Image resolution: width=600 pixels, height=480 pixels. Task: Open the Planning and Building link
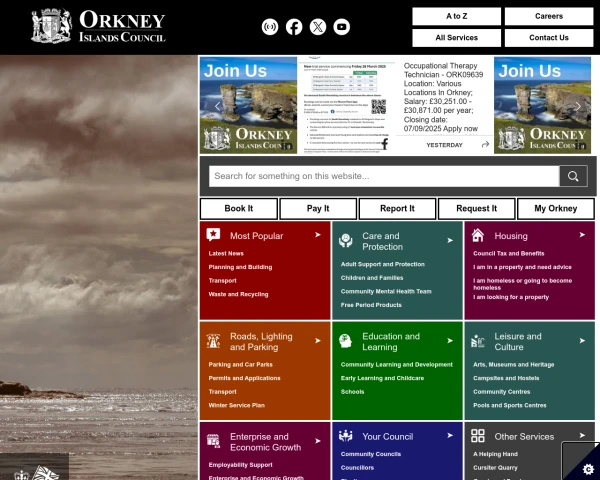pos(240,267)
